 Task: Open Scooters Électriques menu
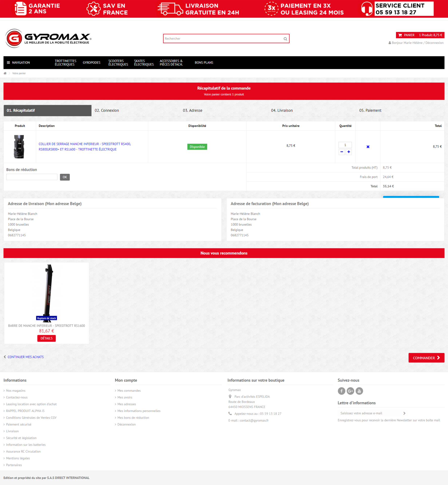(x=118, y=63)
